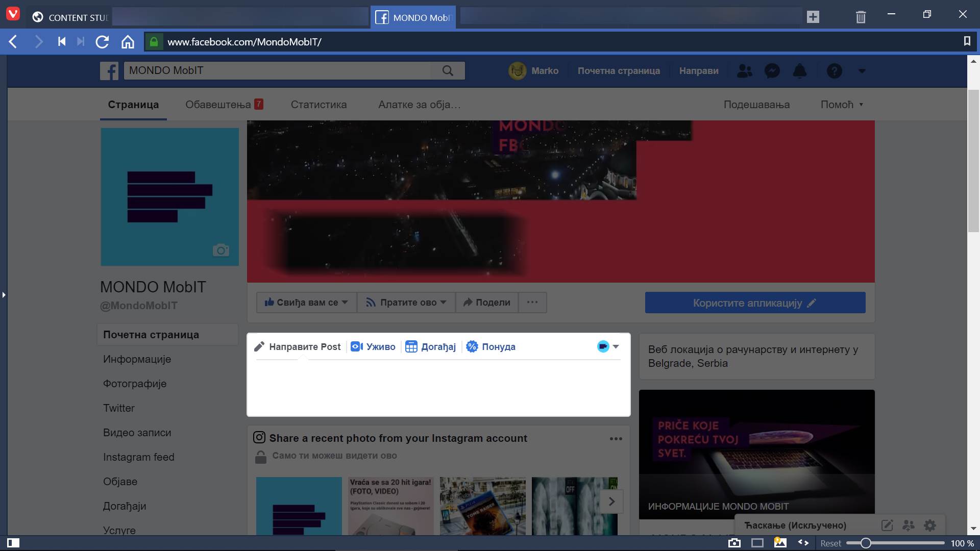The image size is (980, 551).
Task: Click the search magnifier icon
Action: click(448, 71)
